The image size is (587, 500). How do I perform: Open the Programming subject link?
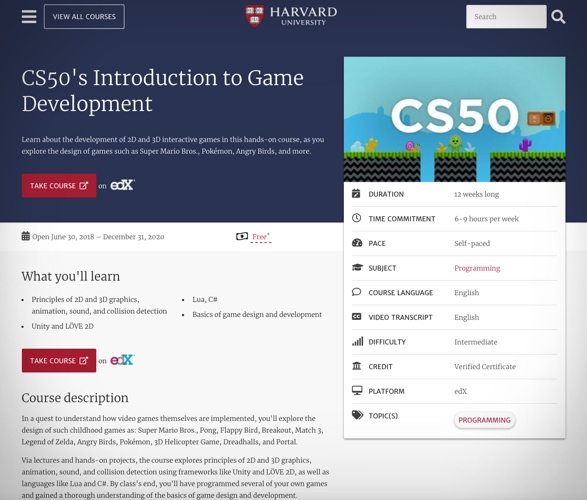click(477, 268)
